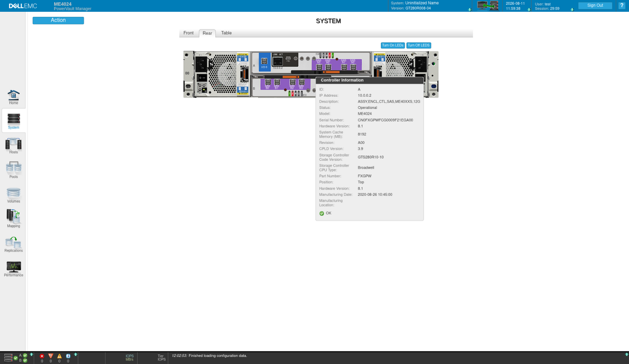Image resolution: width=629 pixels, height=364 pixels.
Task: Click the Turn Off LEDs button
Action: click(418, 45)
